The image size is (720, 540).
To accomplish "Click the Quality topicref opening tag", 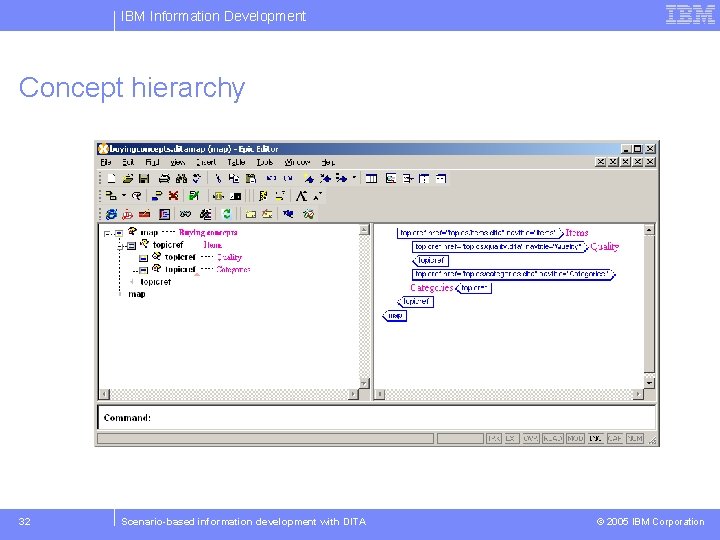I will [499, 247].
